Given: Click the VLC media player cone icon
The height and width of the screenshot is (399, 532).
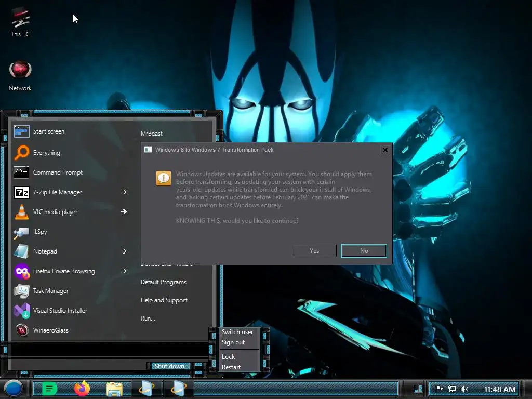Looking at the screenshot, I should pyautogui.click(x=22, y=212).
